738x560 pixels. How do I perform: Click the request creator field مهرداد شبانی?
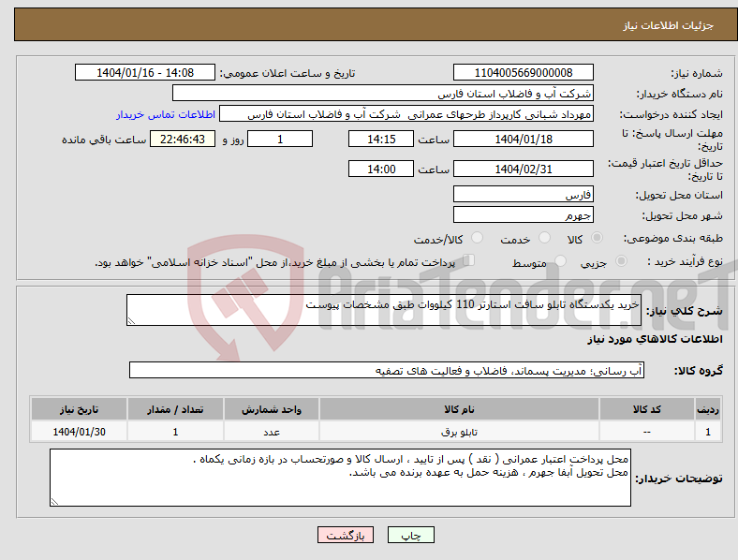coord(406,114)
